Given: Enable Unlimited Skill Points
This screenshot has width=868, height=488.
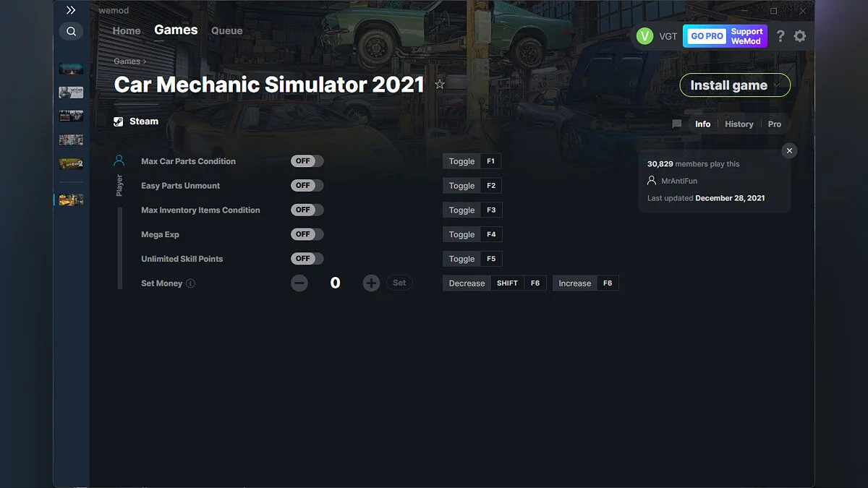Looking at the screenshot, I should click(x=307, y=258).
